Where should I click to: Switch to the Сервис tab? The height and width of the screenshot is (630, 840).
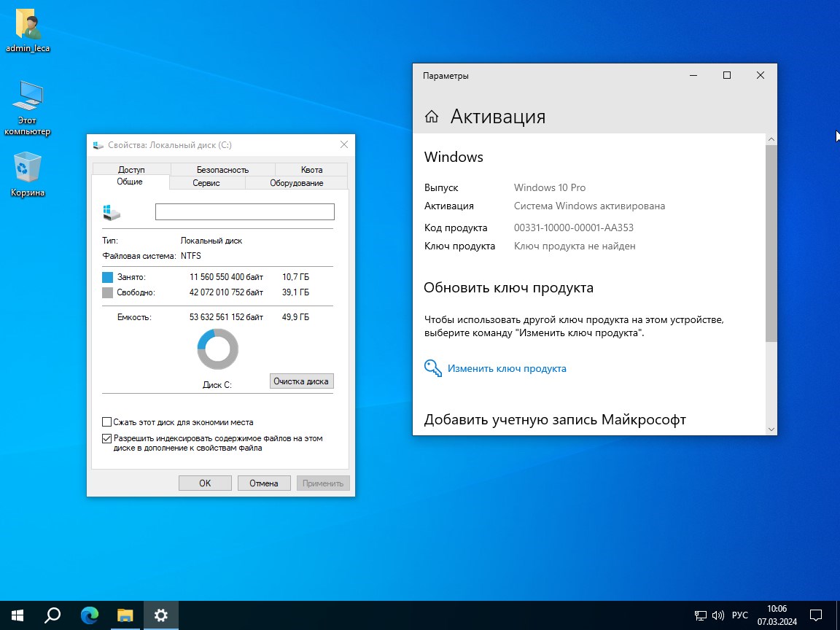[x=206, y=183]
